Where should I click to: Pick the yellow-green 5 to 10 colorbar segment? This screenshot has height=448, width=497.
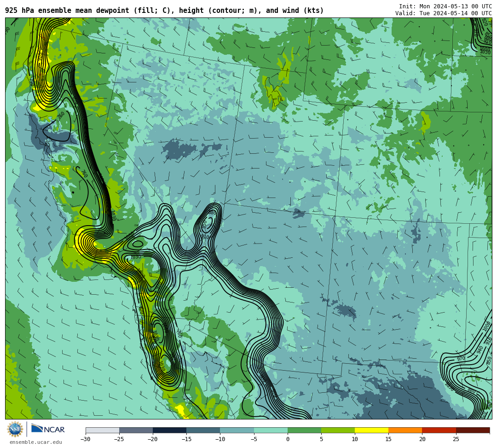(338, 430)
